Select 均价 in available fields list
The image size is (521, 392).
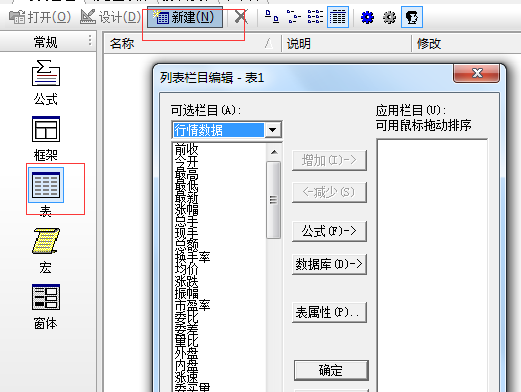click(x=187, y=270)
